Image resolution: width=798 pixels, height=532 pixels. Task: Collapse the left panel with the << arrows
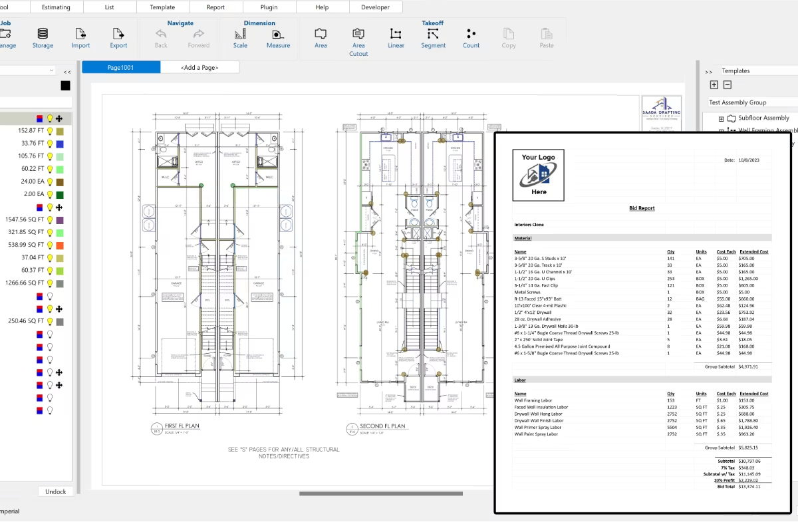click(67, 73)
